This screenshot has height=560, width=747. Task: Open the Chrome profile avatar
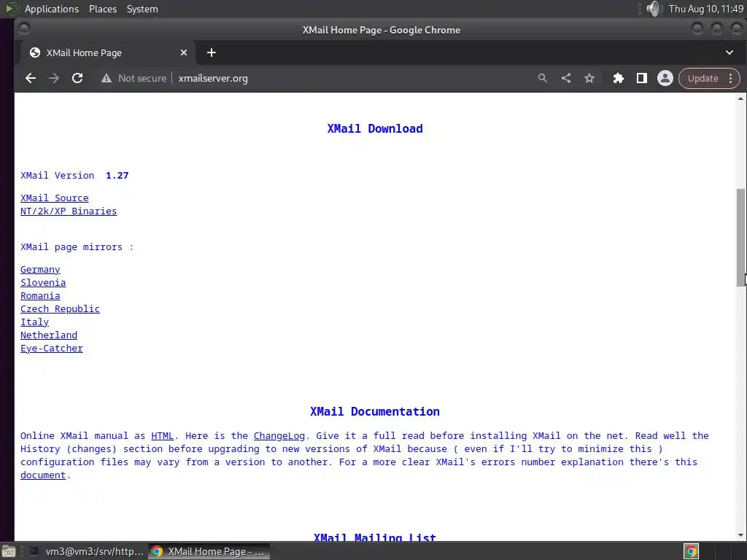coord(665,78)
